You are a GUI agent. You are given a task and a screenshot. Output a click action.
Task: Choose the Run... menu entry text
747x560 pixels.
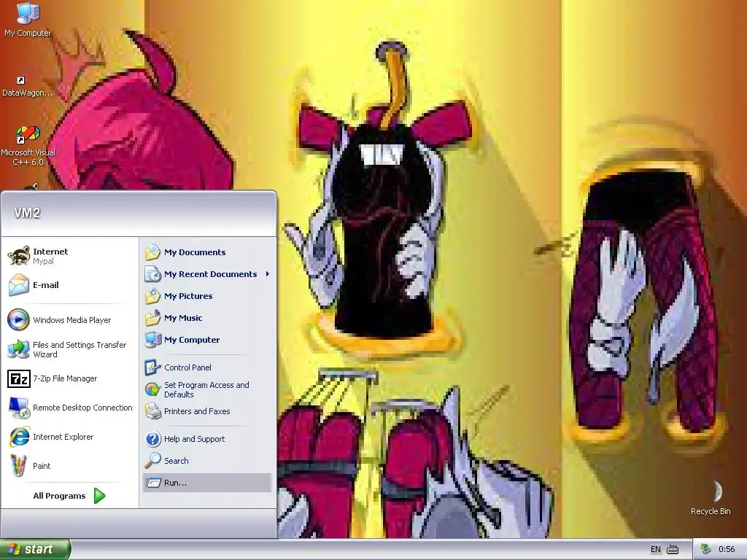coord(175,483)
